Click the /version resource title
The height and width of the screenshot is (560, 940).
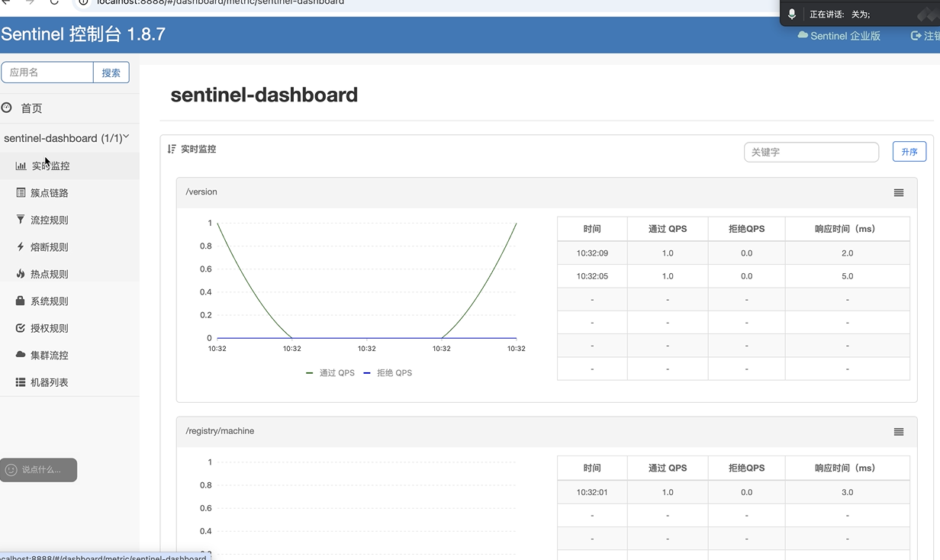coord(201,192)
